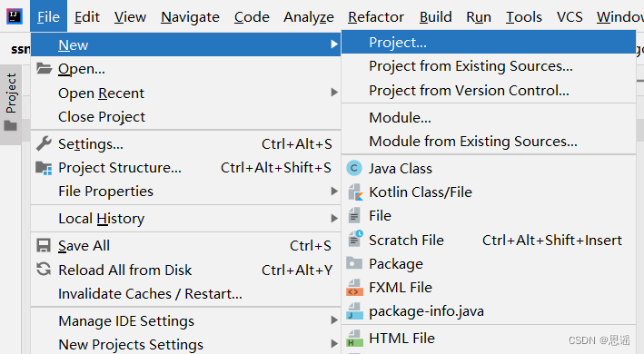Screen dimensions: 644x354
Task: Expand the File Properties submenu arrow
Action: tap(334, 192)
